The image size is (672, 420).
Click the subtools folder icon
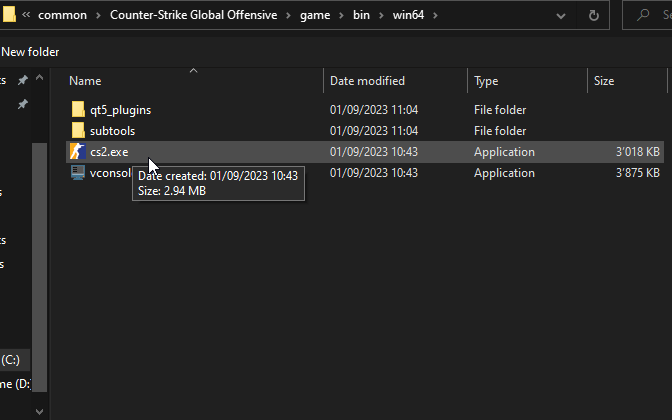coord(78,131)
